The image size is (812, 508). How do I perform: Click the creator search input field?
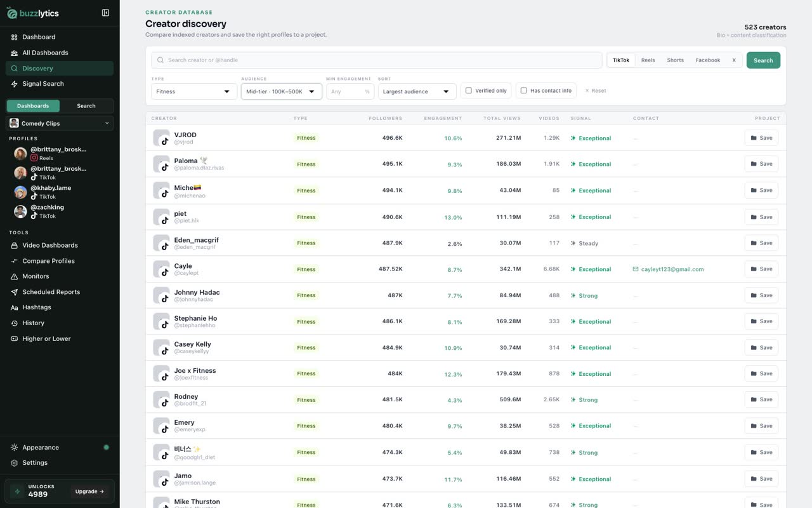pos(377,60)
